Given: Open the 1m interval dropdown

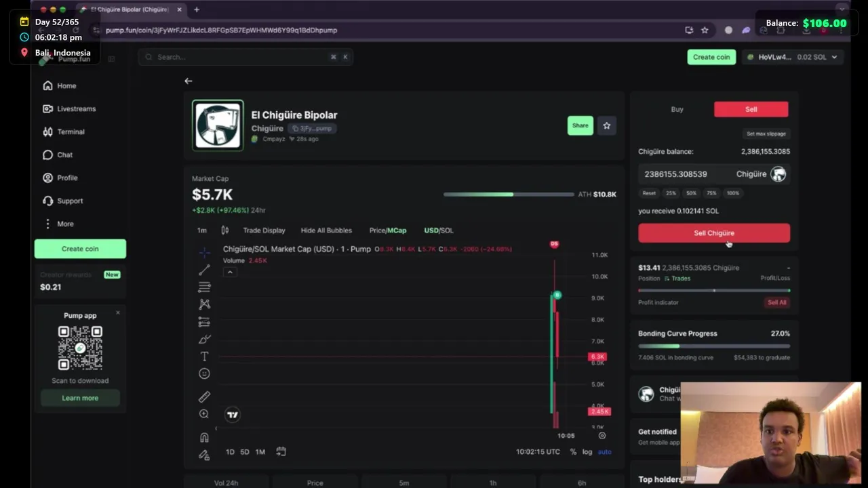Looking at the screenshot, I should (x=202, y=230).
